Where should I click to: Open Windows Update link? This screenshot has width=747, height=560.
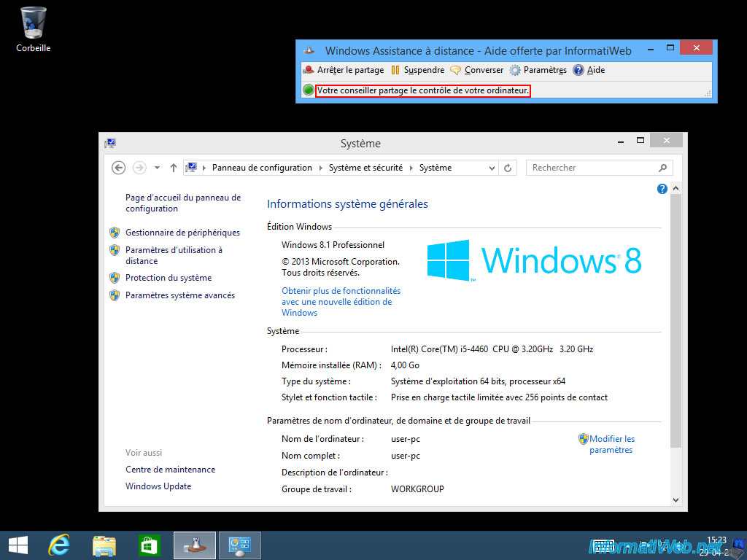[158, 486]
